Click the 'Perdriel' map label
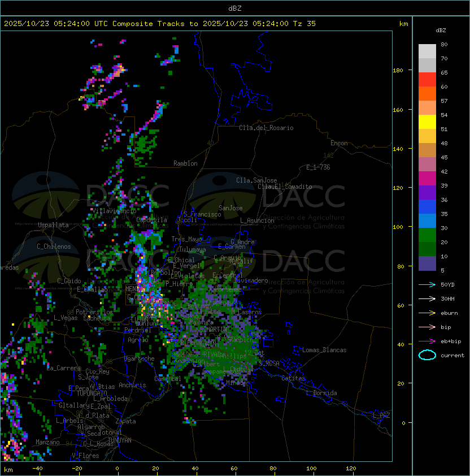470x476 pixels. pos(138,330)
